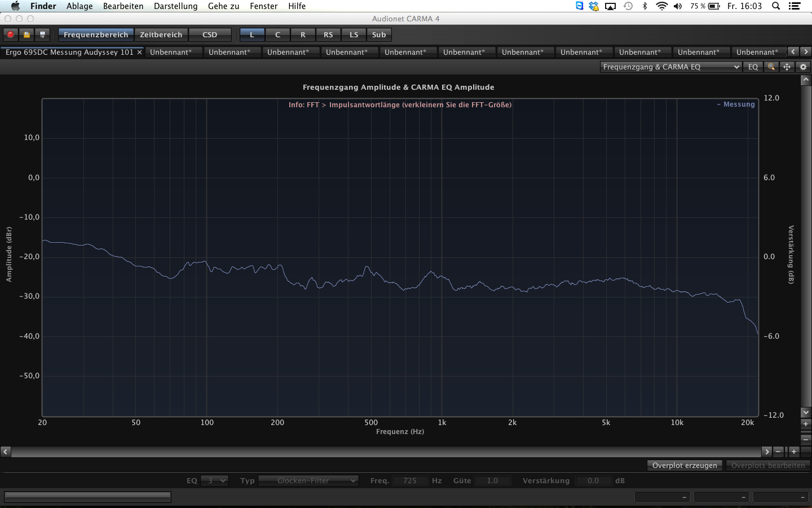Move the tab list right with the arrow
This screenshot has width=812, height=508.
[x=806, y=51]
